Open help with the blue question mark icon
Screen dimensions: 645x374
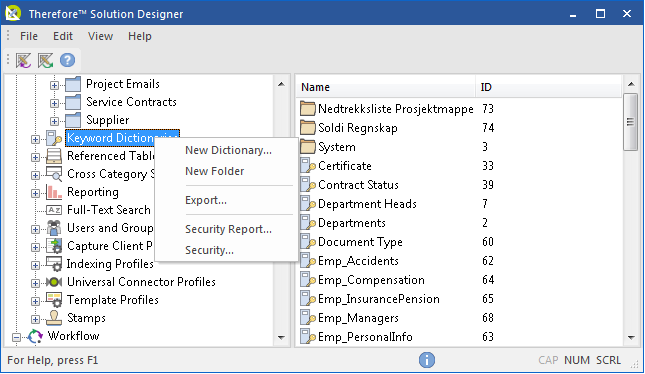point(67,60)
